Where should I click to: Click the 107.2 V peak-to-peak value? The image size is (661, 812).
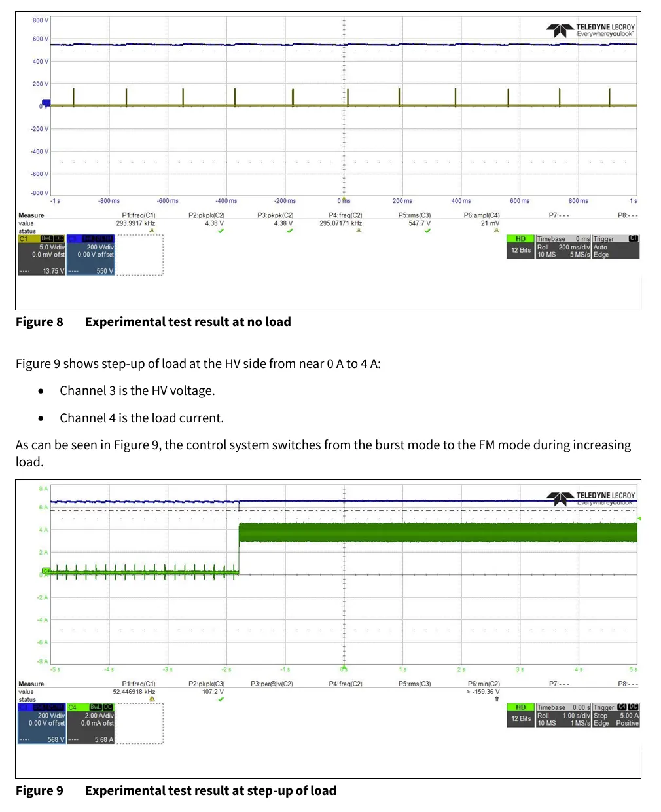213,692
